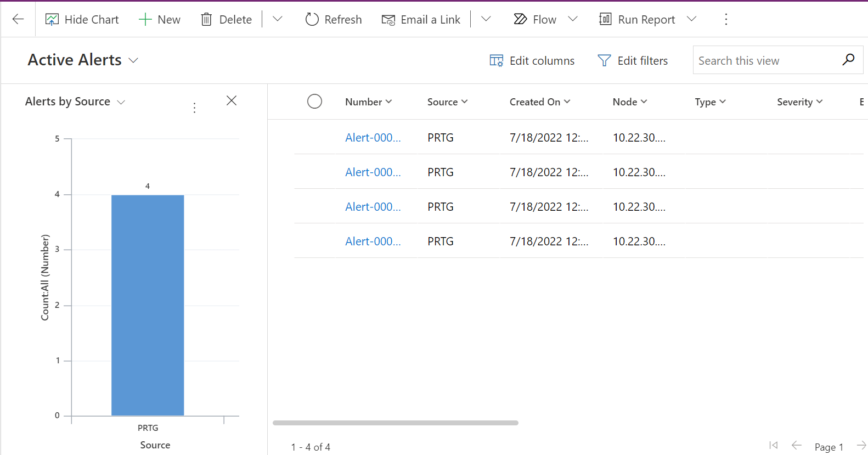This screenshot has height=455, width=868.
Task: Open the fourth Alert-000... link
Action: [373, 241]
